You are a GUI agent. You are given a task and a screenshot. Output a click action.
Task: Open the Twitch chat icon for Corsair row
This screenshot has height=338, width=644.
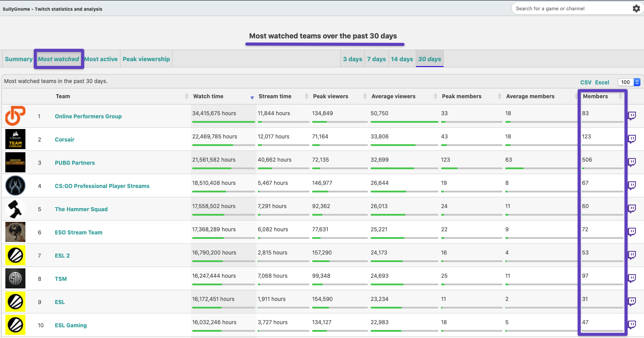click(x=632, y=139)
